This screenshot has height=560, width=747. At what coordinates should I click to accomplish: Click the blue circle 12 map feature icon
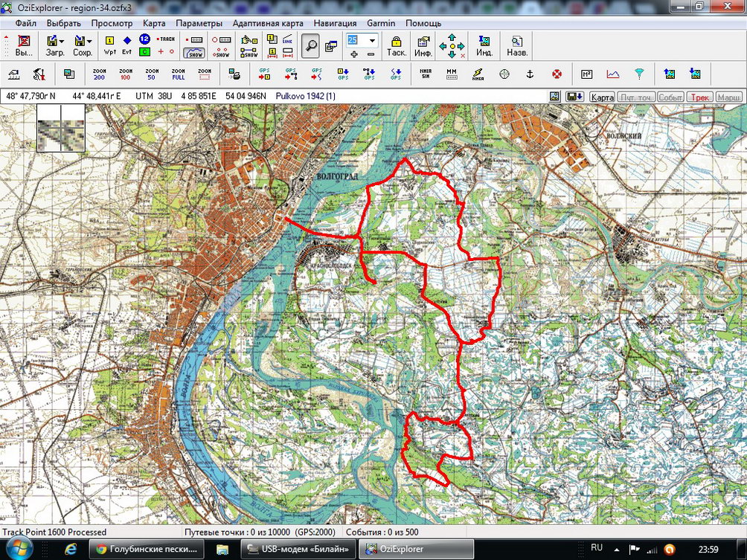click(x=144, y=39)
